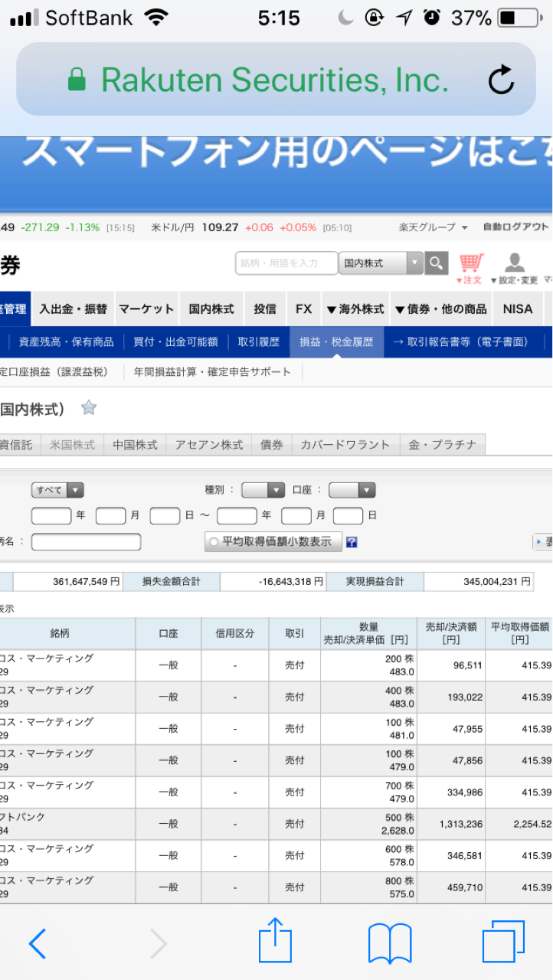Focus the end-date month field
553x980 pixels.
[x=296, y=515]
